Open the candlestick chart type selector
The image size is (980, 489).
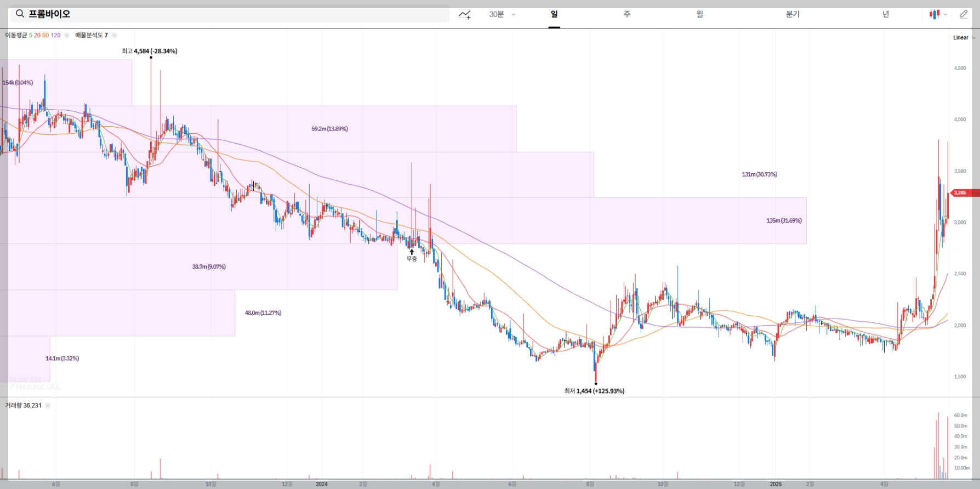(x=938, y=14)
